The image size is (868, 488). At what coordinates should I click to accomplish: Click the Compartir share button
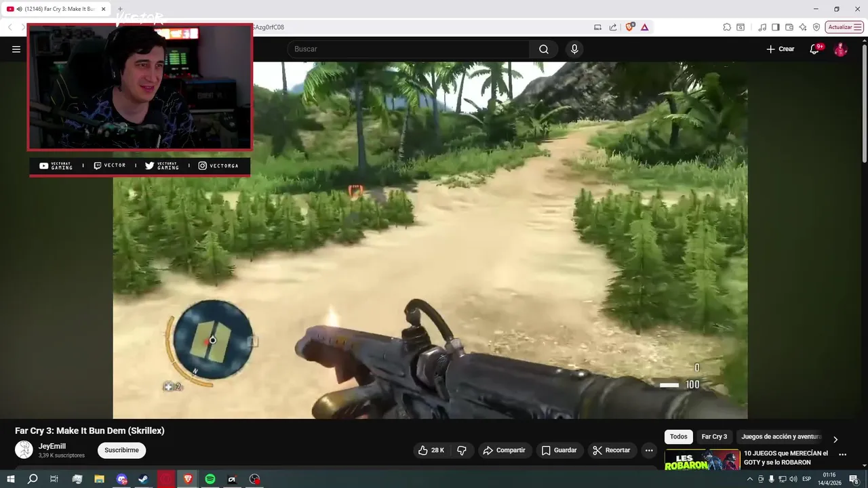tap(504, 450)
